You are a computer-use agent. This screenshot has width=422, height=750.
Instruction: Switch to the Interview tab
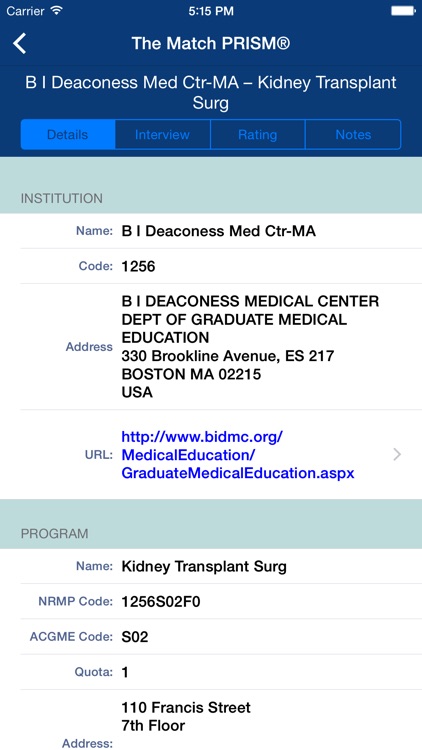(162, 134)
